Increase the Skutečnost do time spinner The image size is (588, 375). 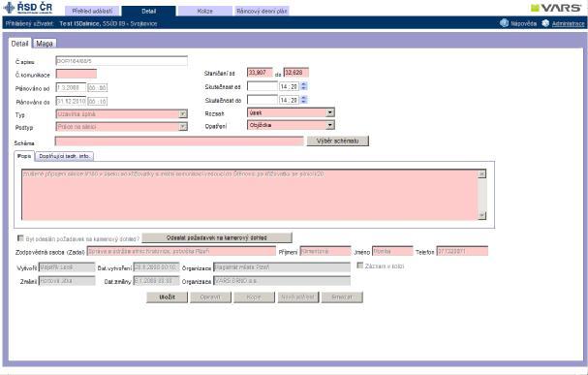304,98
